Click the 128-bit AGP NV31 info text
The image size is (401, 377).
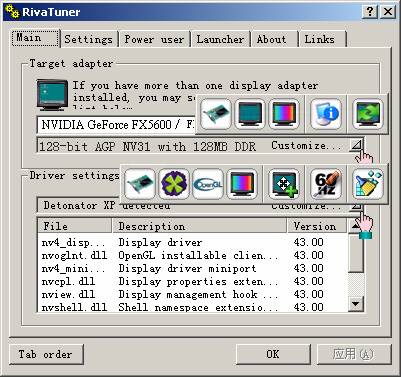(147, 146)
